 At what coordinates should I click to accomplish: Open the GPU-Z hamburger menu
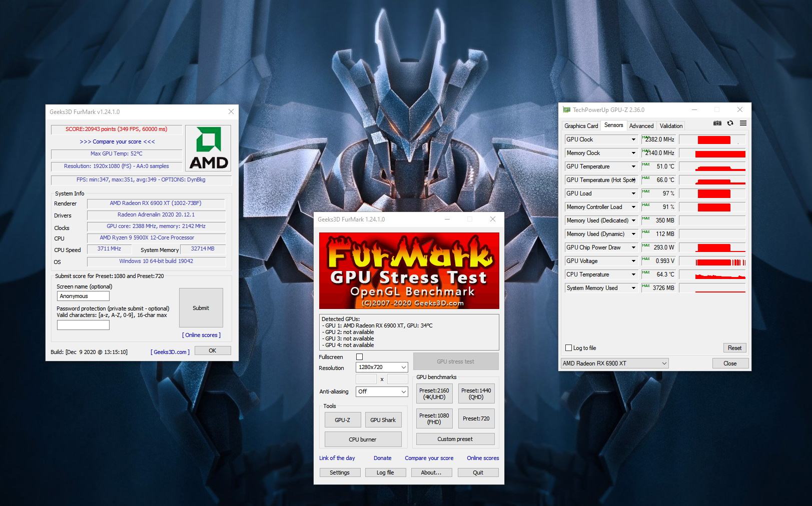click(x=743, y=123)
